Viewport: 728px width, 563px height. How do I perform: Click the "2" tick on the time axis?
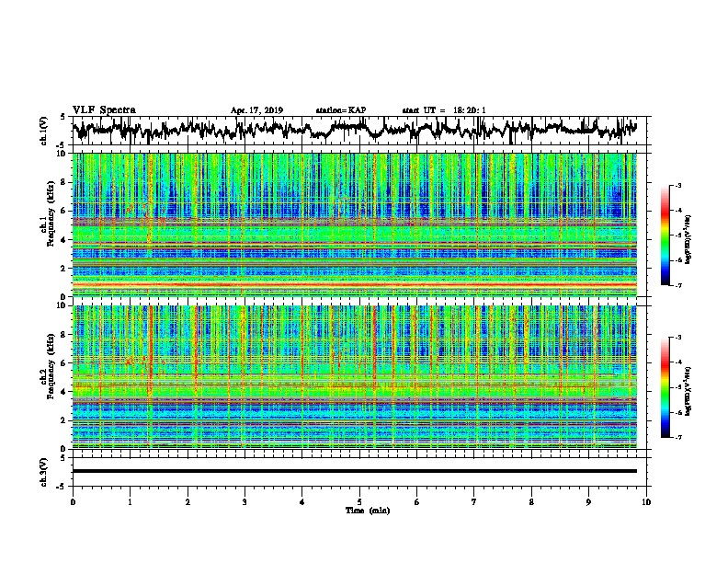click(188, 502)
